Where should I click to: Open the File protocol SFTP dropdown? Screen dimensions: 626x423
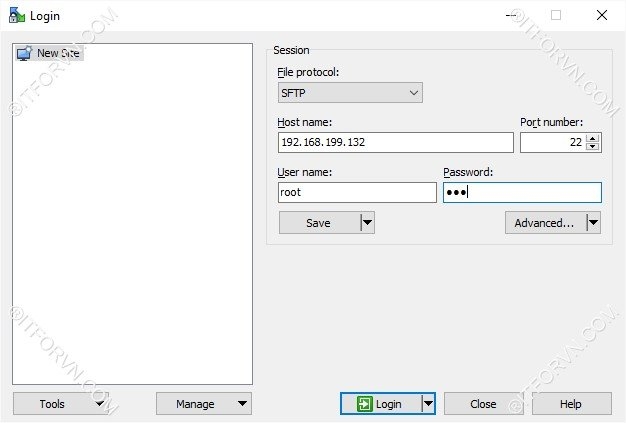pyautogui.click(x=350, y=93)
